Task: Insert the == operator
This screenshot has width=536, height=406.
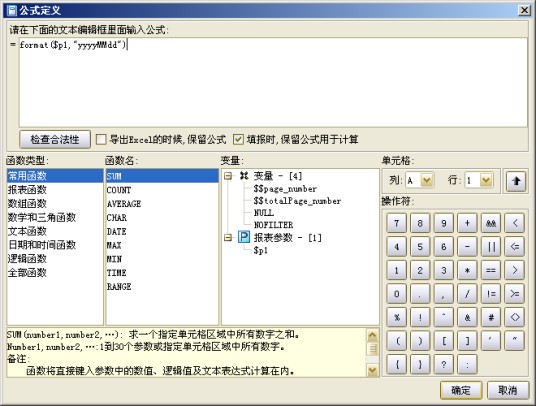Action: [491, 270]
